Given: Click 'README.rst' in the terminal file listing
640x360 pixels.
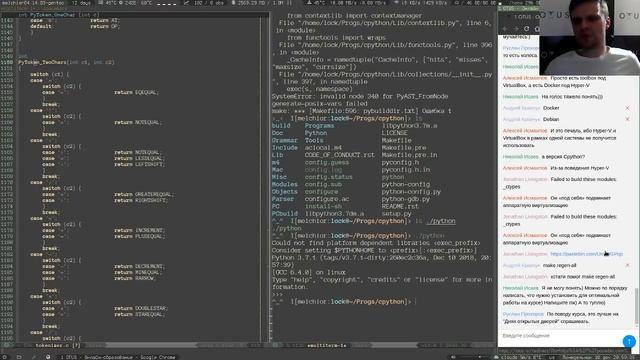Looking at the screenshot, I should (x=400, y=207).
